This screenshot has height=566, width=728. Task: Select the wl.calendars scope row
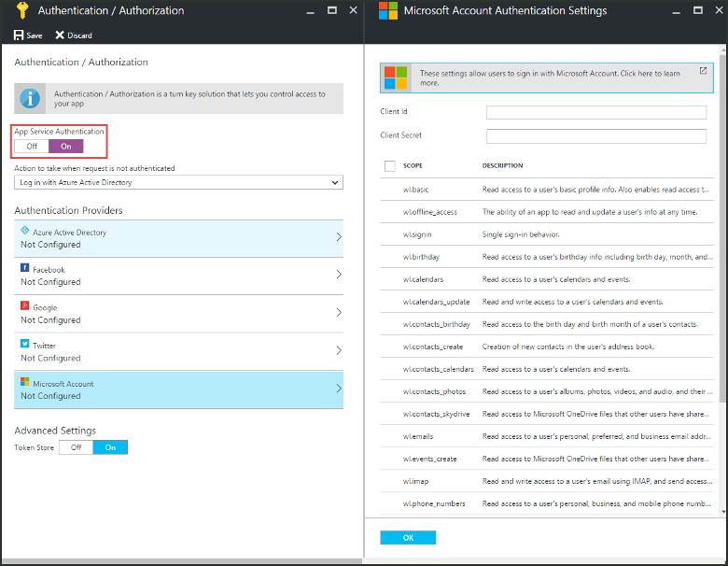tap(546, 279)
